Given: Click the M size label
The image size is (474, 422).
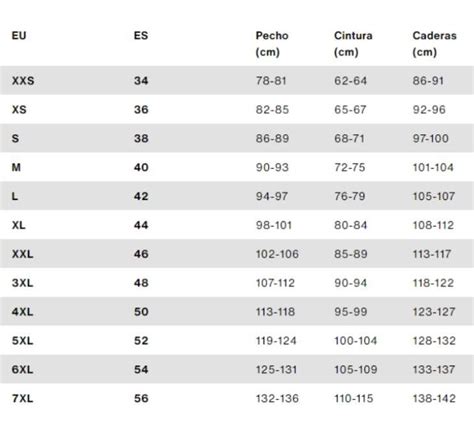Looking at the screenshot, I should coord(16,167).
